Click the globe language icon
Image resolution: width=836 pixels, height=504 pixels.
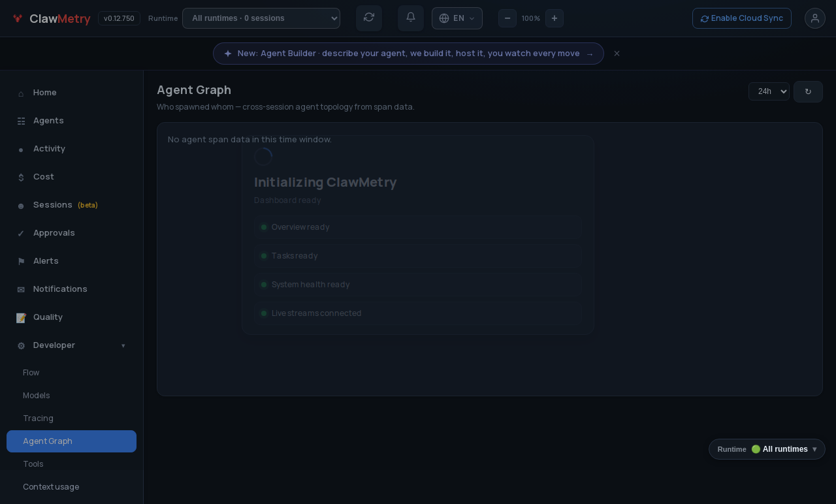[x=444, y=18]
